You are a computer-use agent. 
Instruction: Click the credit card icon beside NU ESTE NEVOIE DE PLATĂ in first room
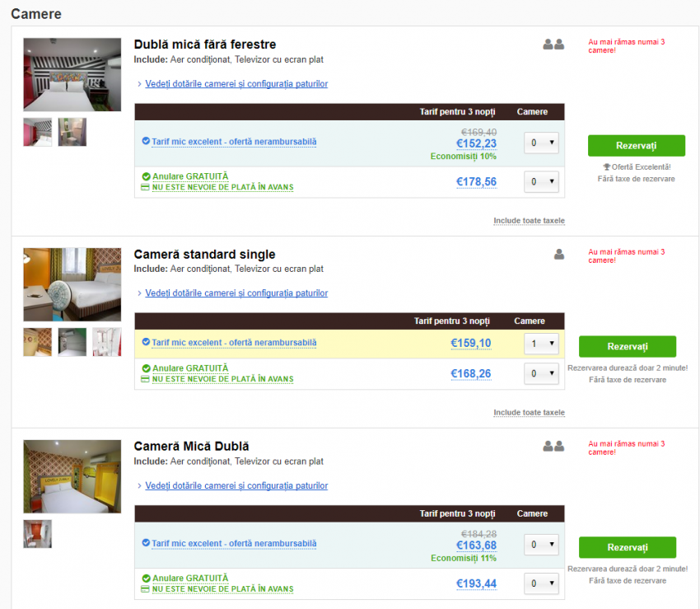(145, 187)
